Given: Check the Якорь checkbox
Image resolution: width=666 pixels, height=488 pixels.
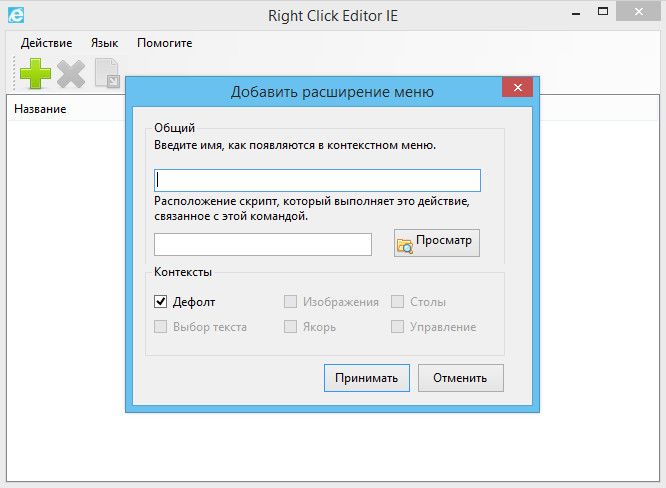Looking at the screenshot, I should (291, 326).
